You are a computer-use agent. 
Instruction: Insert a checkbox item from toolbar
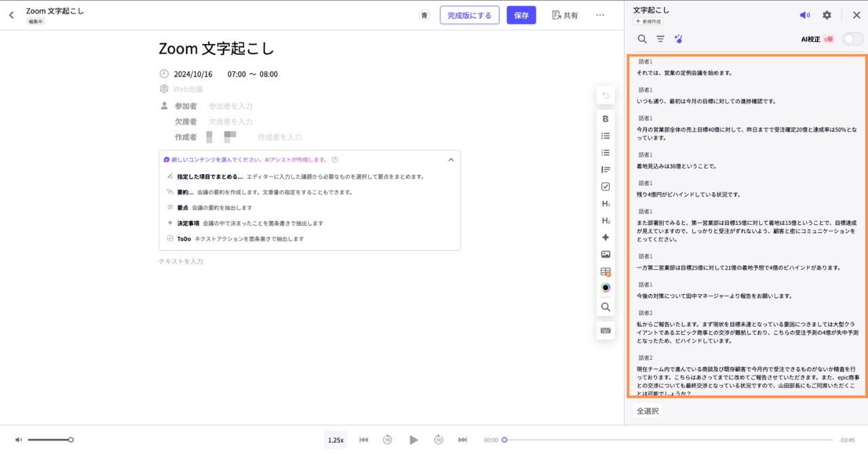coord(606,187)
